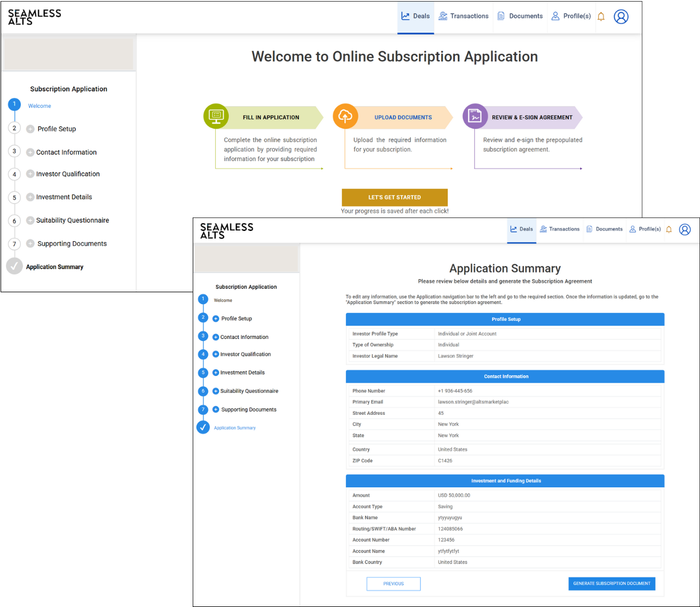Click the notification bell in the Welcome page header
The image size is (700, 607).
pyautogui.click(x=601, y=16)
